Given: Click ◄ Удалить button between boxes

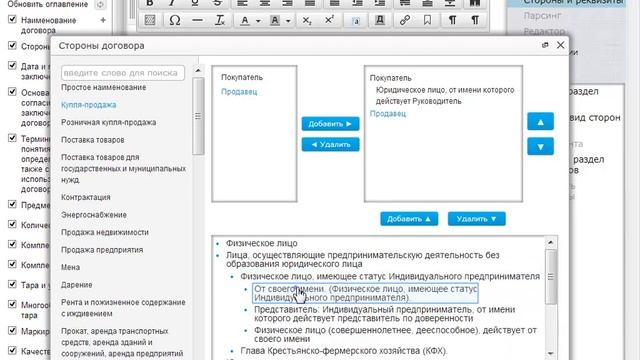Looking at the screenshot, I should click(x=330, y=144).
